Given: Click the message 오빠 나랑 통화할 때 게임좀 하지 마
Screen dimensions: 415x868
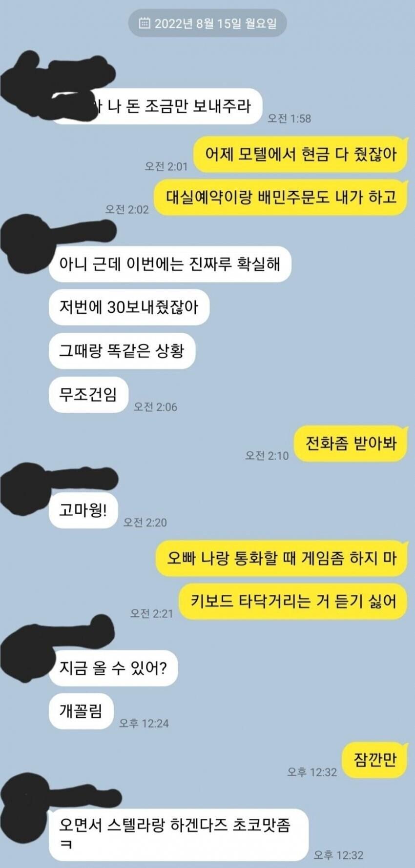Looking at the screenshot, I should tap(281, 558).
